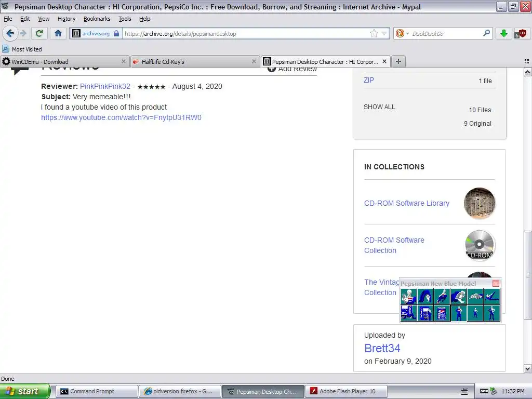Screen dimensions: 532x399
Task: Switch to Command Prompt taskbar window
Action: pos(97,391)
